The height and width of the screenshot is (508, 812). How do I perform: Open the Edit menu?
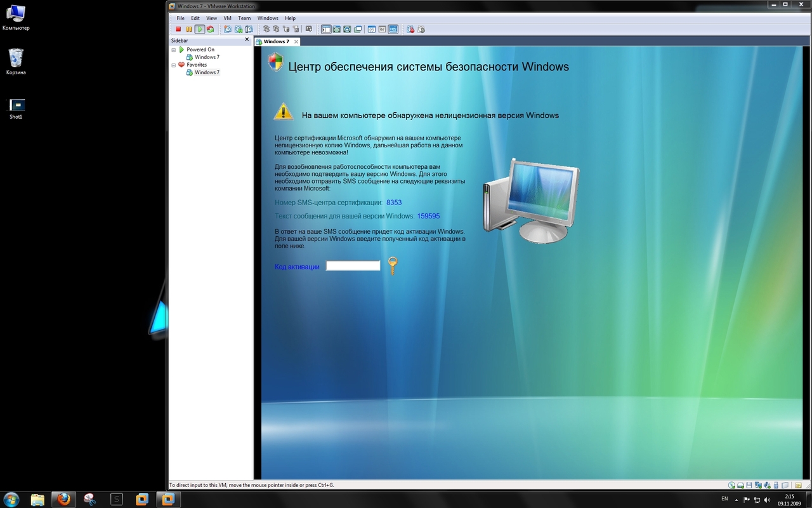tap(195, 18)
